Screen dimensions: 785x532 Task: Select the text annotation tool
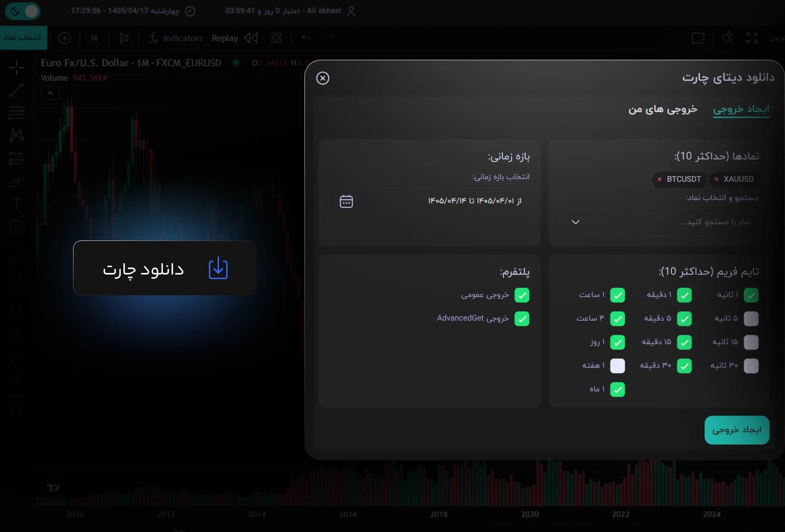tap(17, 204)
